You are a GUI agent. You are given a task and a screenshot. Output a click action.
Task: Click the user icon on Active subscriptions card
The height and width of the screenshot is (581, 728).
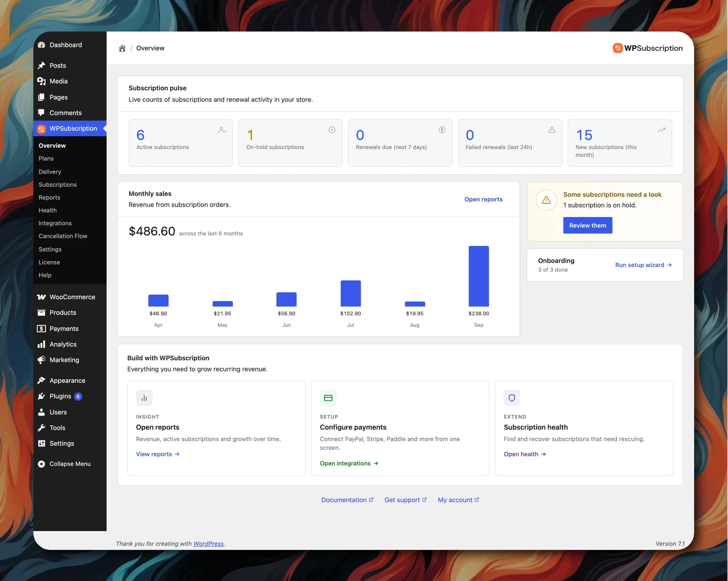click(222, 130)
